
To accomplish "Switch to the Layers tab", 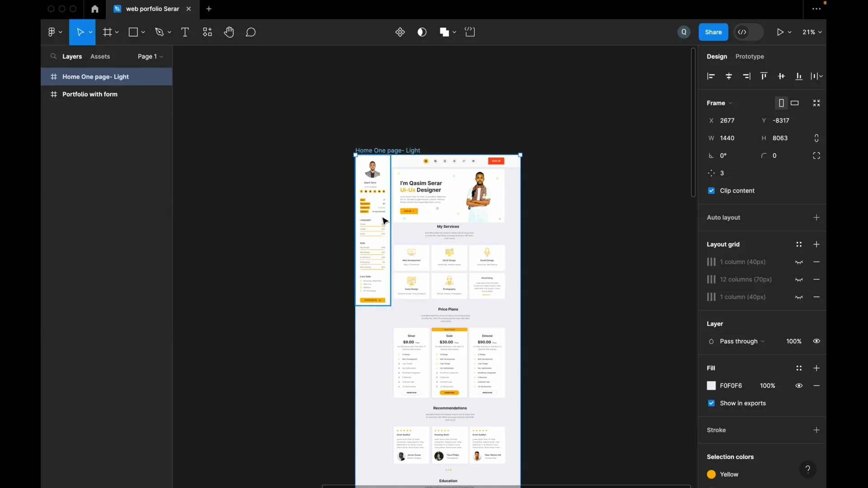I will [72, 56].
